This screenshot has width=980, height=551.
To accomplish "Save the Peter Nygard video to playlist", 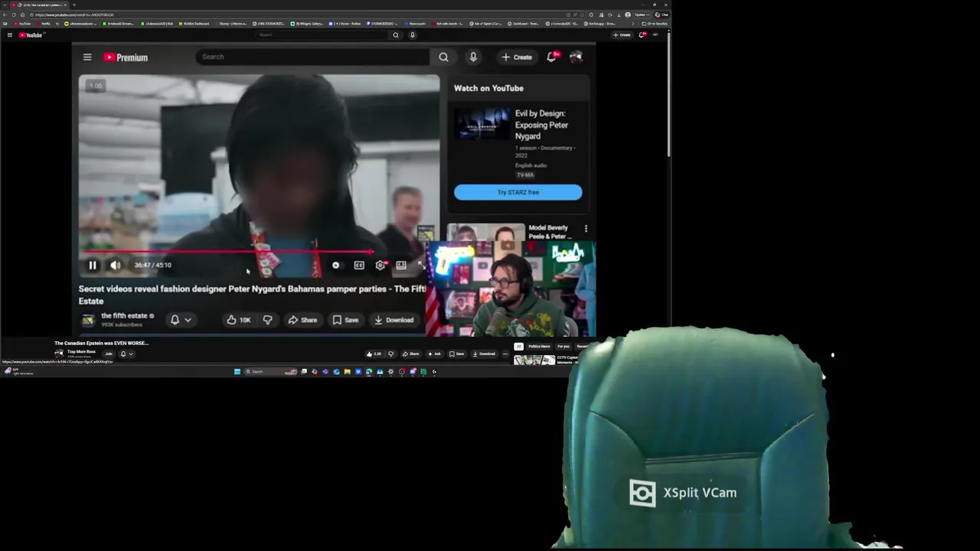I will click(x=345, y=320).
